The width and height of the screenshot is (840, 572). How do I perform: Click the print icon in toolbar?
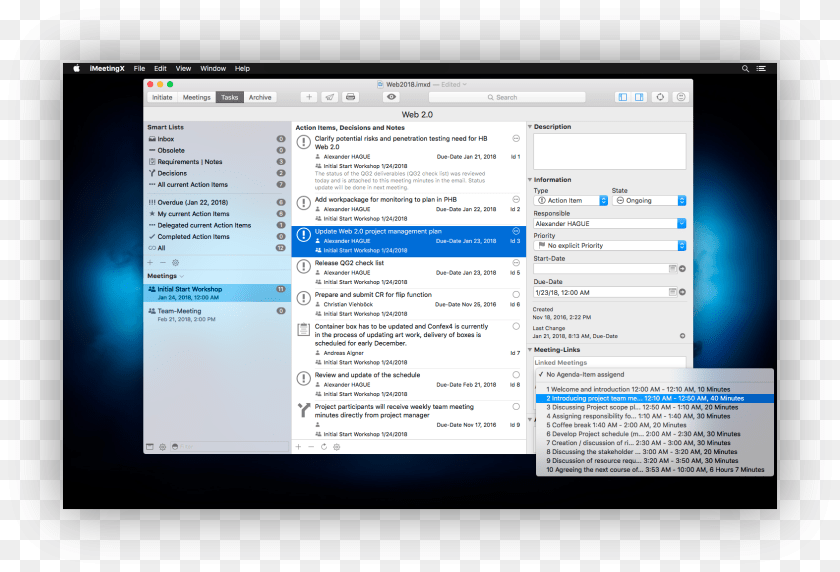pyautogui.click(x=350, y=97)
